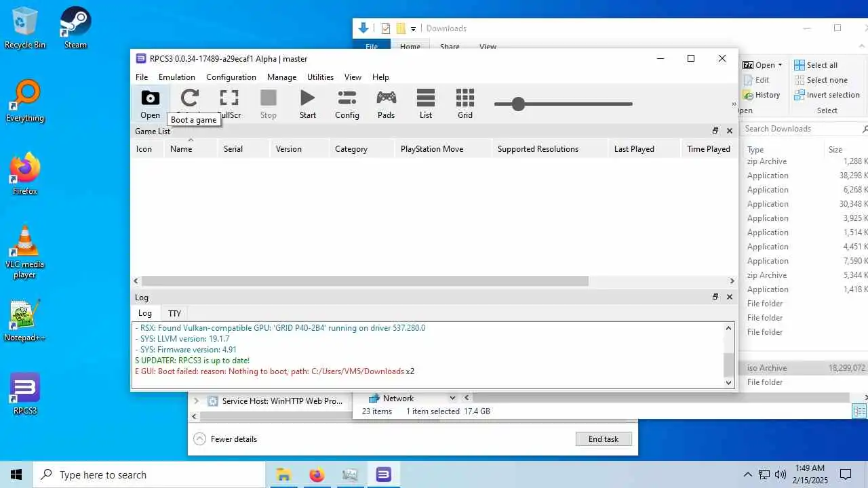Open the Recycle Bin desktop icon
The width and height of the screenshot is (868, 488).
pyautogui.click(x=25, y=28)
